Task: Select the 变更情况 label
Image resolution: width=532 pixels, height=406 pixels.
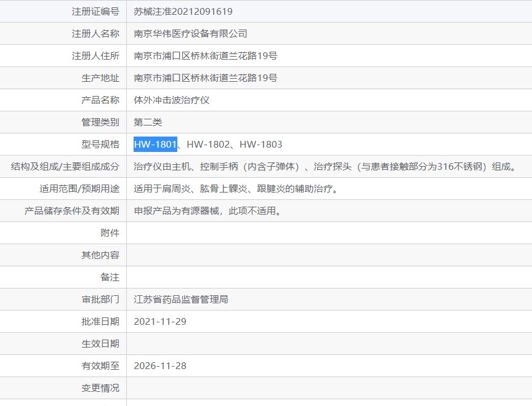Action: (x=100, y=388)
